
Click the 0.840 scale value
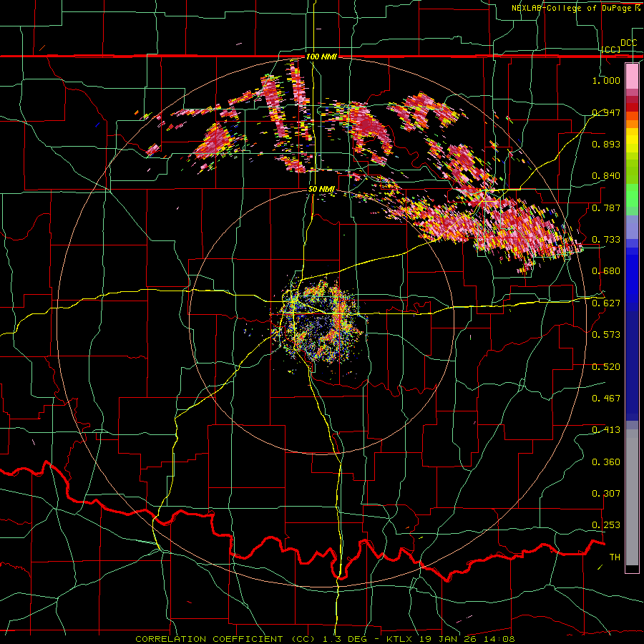pos(606,176)
